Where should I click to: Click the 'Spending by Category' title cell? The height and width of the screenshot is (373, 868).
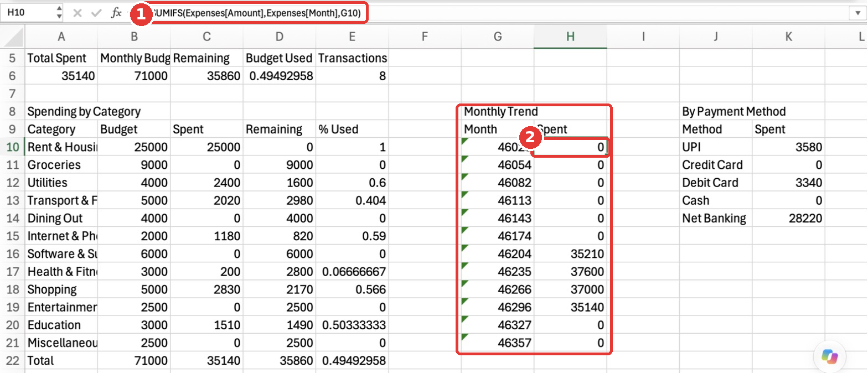(x=61, y=111)
